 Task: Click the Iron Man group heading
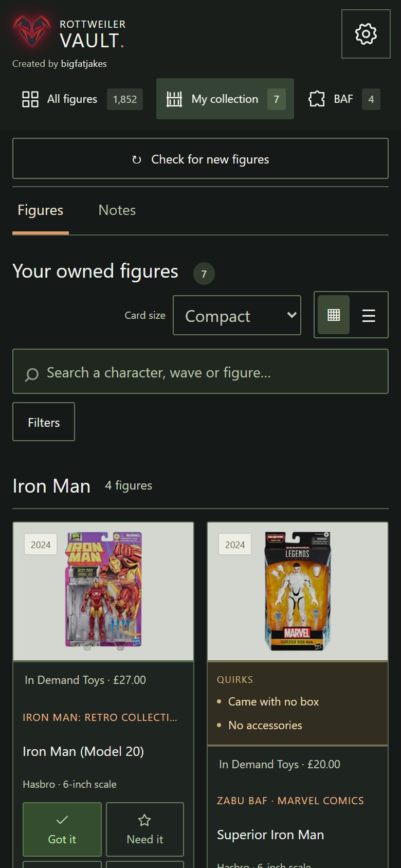(x=51, y=486)
